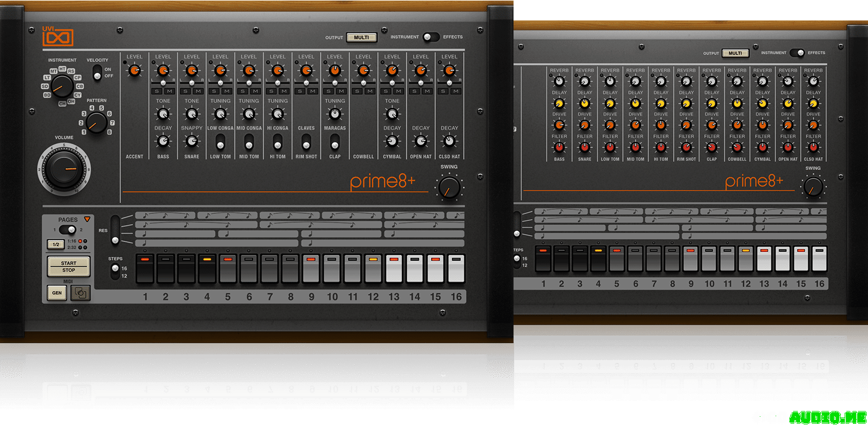Click MULTI output button in the right window
Screen dimensions: 868x425
[x=735, y=53]
